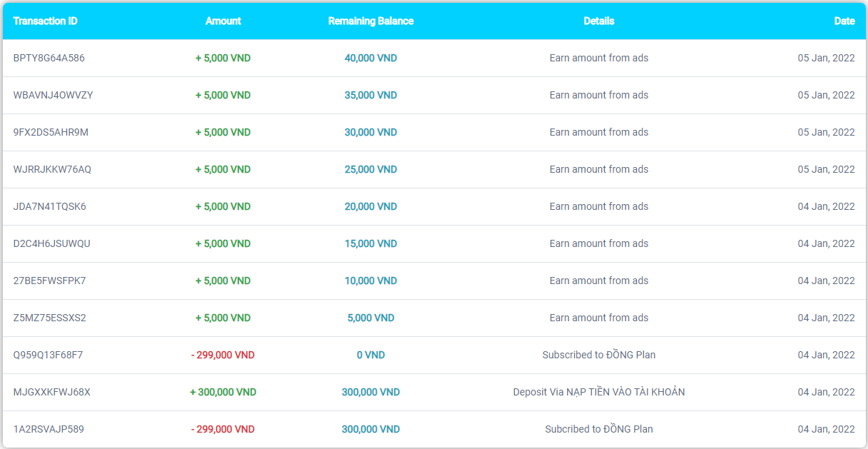The width and height of the screenshot is (868, 449).
Task: Click transaction ID MJGXXKFWJ68X
Action: click(x=52, y=392)
